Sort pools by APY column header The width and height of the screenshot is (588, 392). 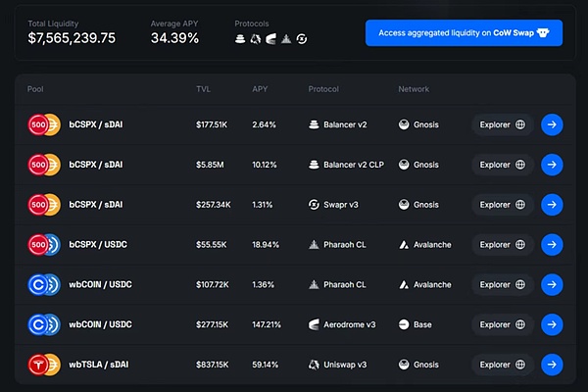tap(260, 89)
